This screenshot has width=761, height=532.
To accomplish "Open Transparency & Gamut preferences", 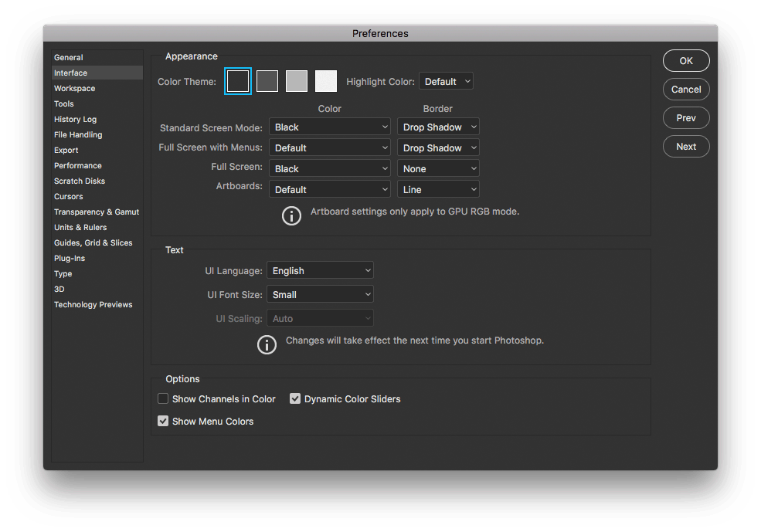I will [x=97, y=212].
